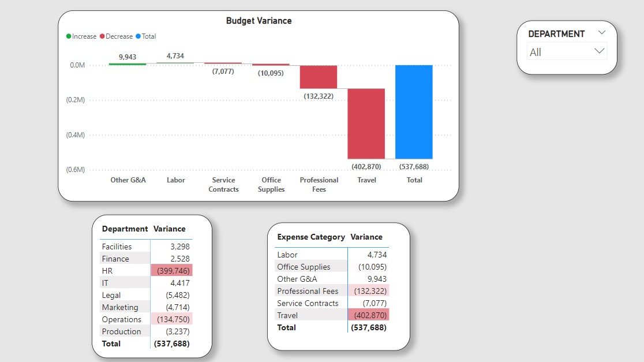The width and height of the screenshot is (644, 362).
Task: Select the Legal department row
Action: point(146,295)
